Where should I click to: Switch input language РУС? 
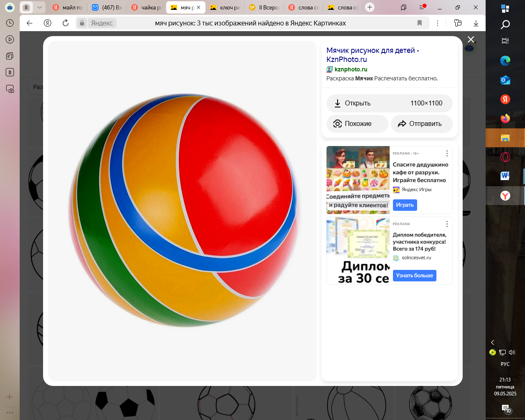click(505, 364)
